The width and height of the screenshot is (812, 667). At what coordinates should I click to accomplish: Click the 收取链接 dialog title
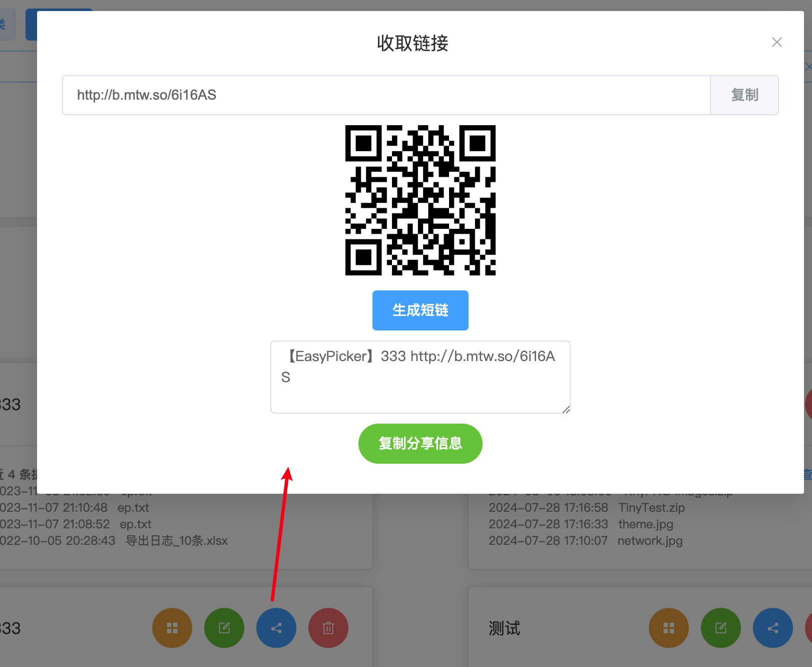click(413, 44)
